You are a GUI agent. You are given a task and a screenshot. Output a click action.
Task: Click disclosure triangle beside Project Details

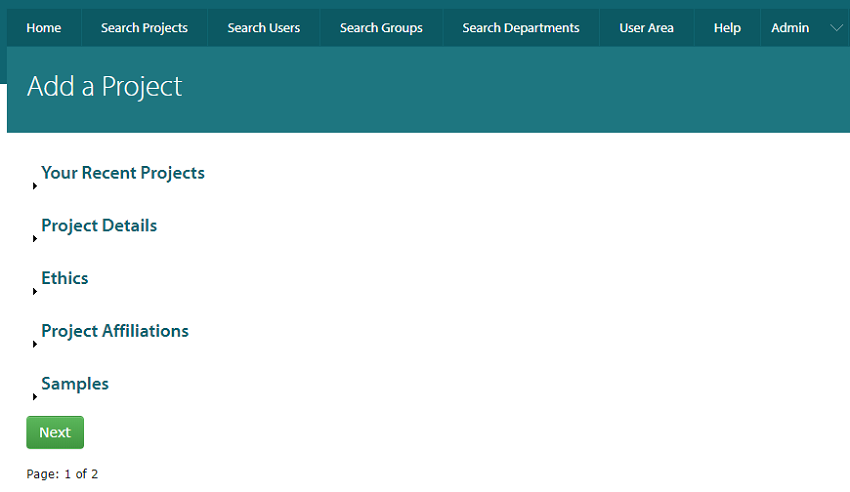pyautogui.click(x=35, y=239)
